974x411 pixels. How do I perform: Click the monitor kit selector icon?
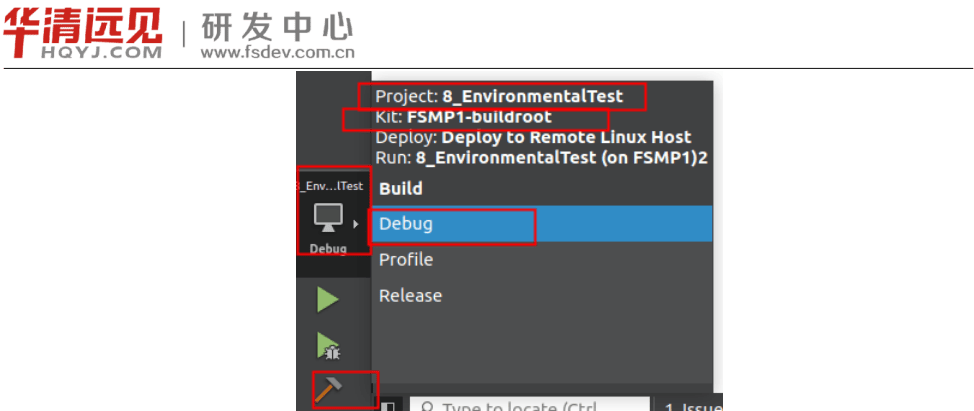(328, 217)
